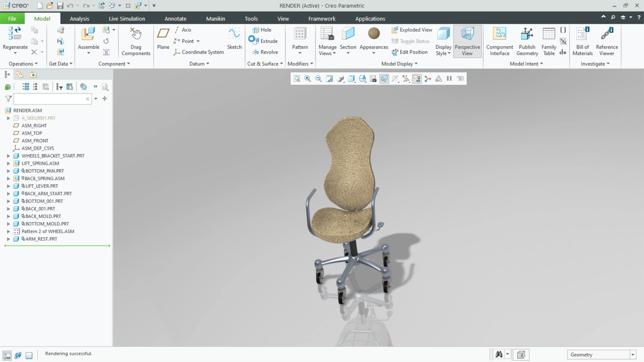
Task: Open the Operations group dropdown
Action: 23,64
